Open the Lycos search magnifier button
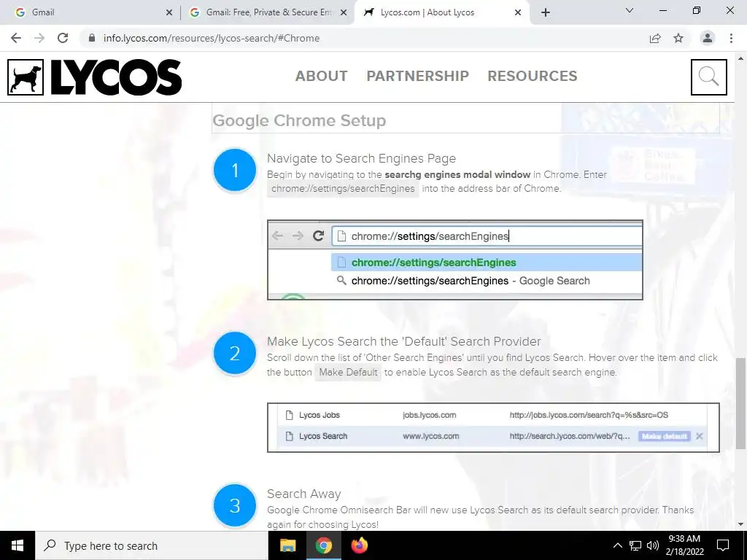The image size is (747, 560). pos(709,77)
